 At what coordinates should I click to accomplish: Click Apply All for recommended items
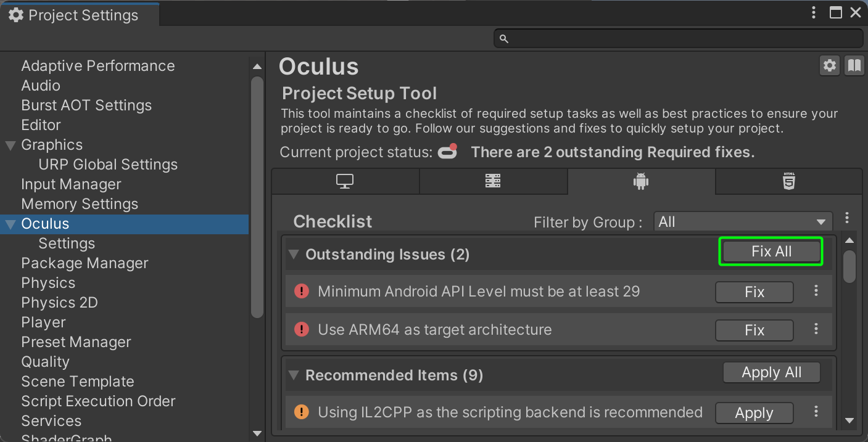click(771, 372)
